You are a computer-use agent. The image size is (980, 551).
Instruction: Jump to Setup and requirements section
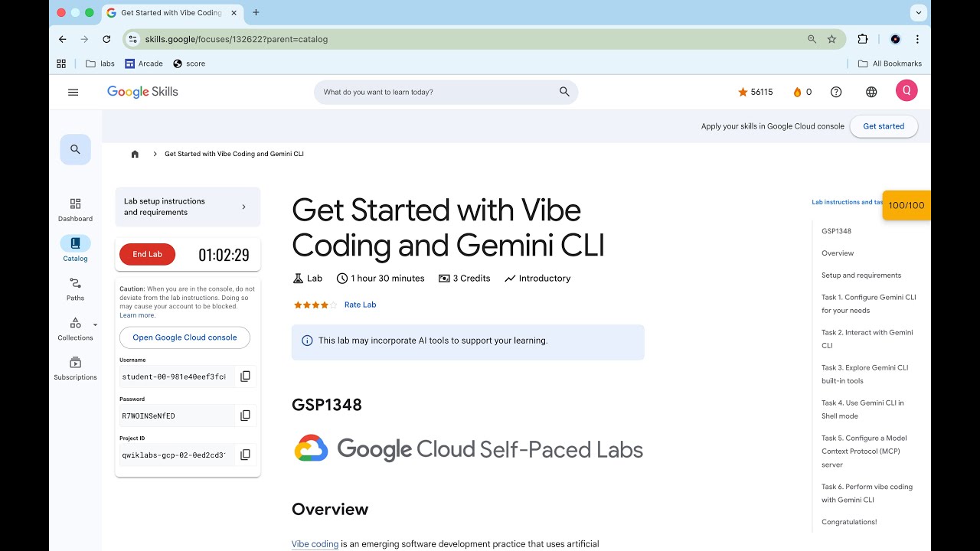861,275
